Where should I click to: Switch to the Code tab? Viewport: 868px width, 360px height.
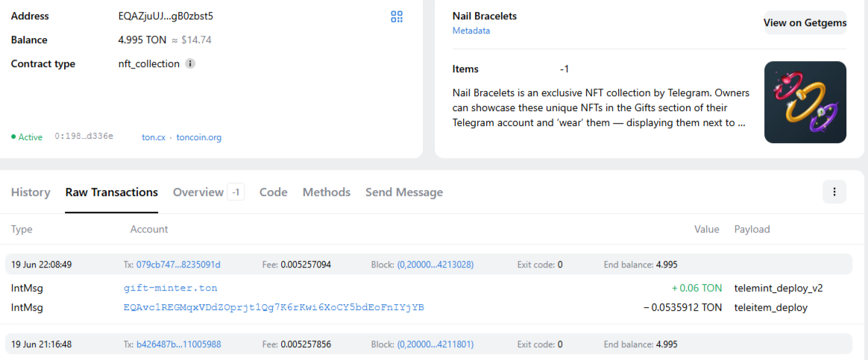[x=274, y=192]
